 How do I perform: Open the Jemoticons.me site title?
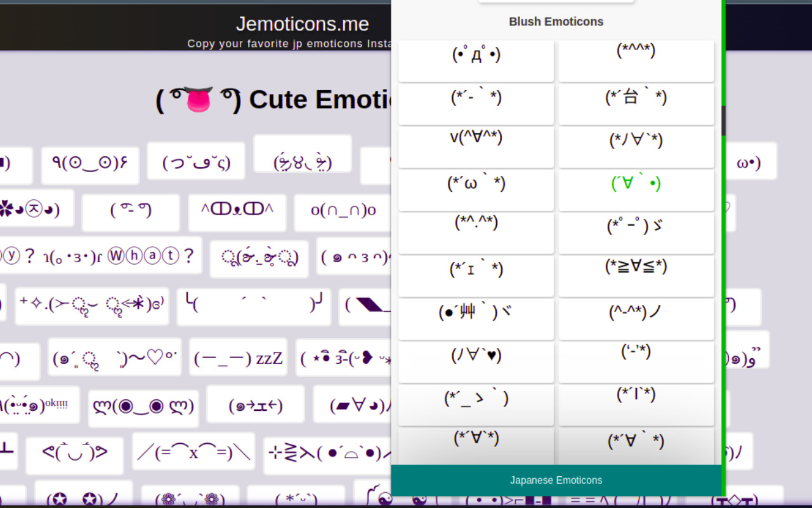[x=303, y=24]
